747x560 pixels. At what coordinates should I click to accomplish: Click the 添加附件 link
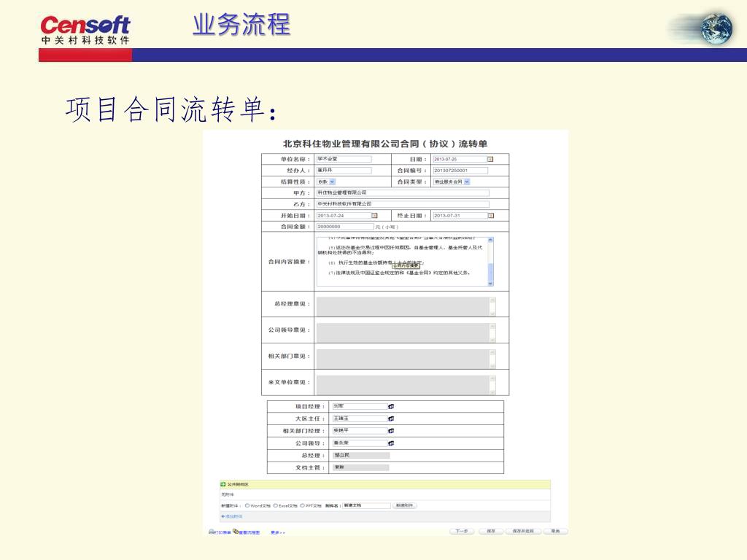coord(231,516)
